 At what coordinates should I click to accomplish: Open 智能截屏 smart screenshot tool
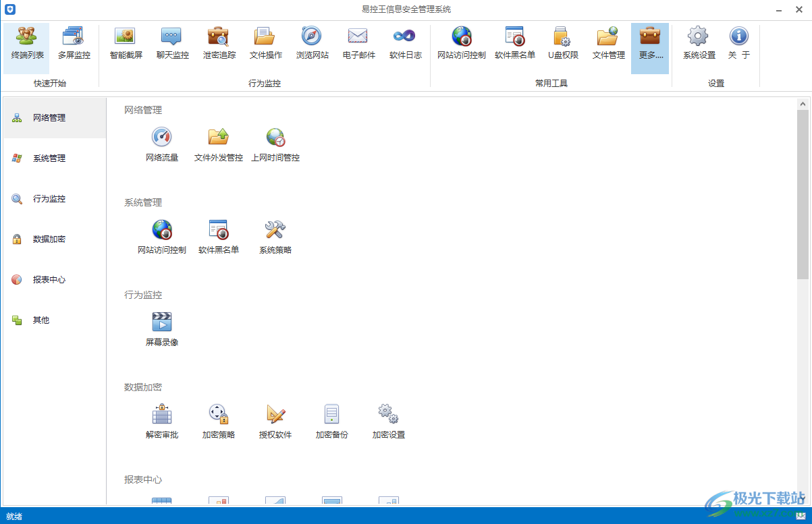point(126,43)
